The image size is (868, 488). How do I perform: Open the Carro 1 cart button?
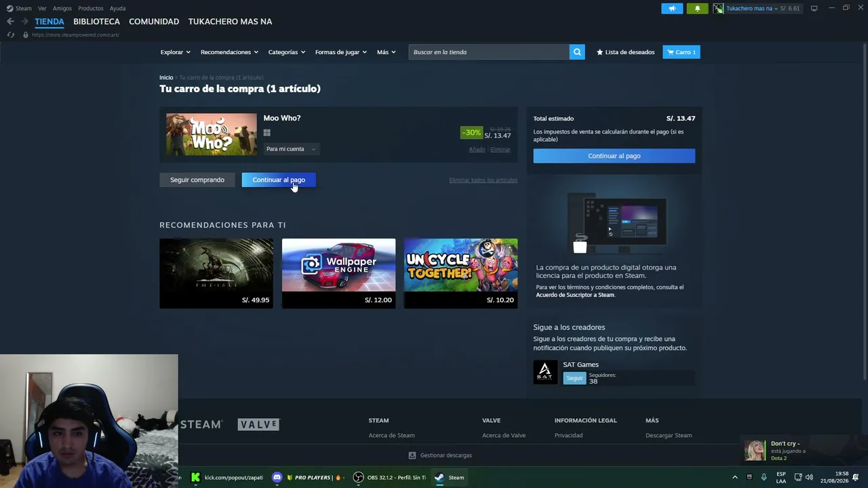click(x=682, y=52)
